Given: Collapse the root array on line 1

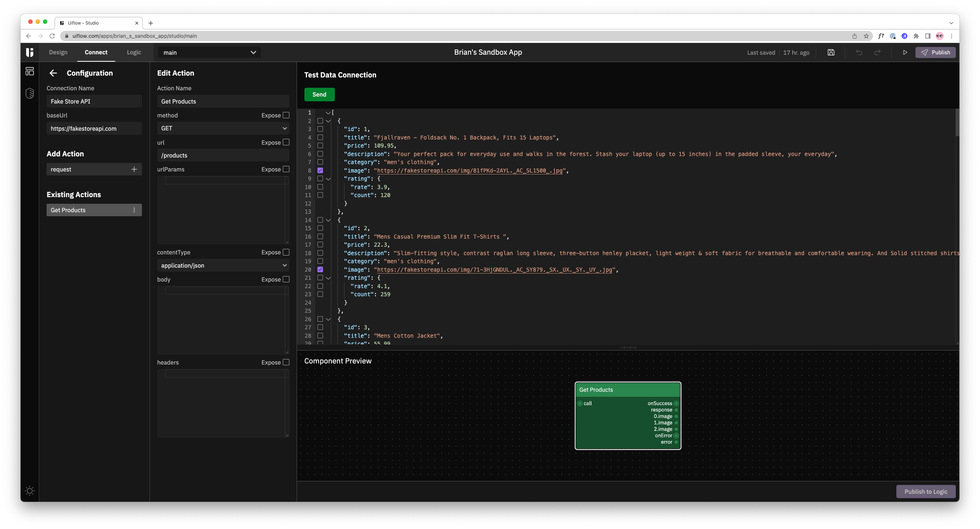Looking at the screenshot, I should 328,113.
